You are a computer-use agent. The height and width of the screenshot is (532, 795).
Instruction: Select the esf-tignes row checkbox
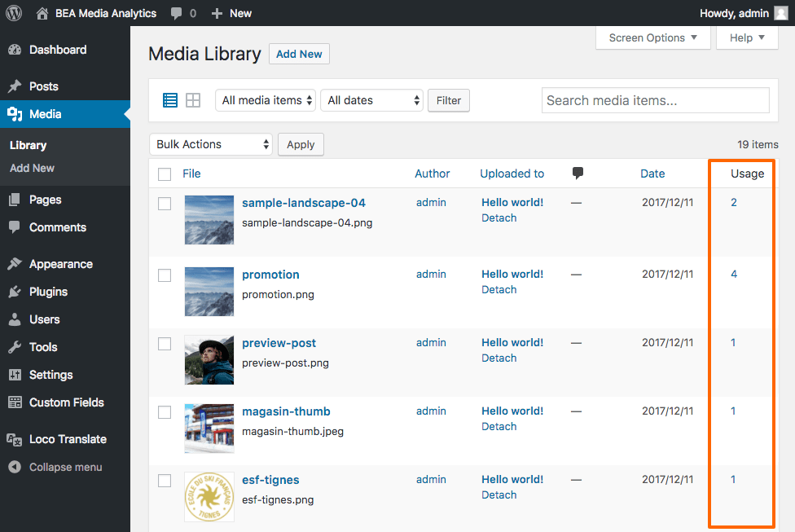pos(165,481)
